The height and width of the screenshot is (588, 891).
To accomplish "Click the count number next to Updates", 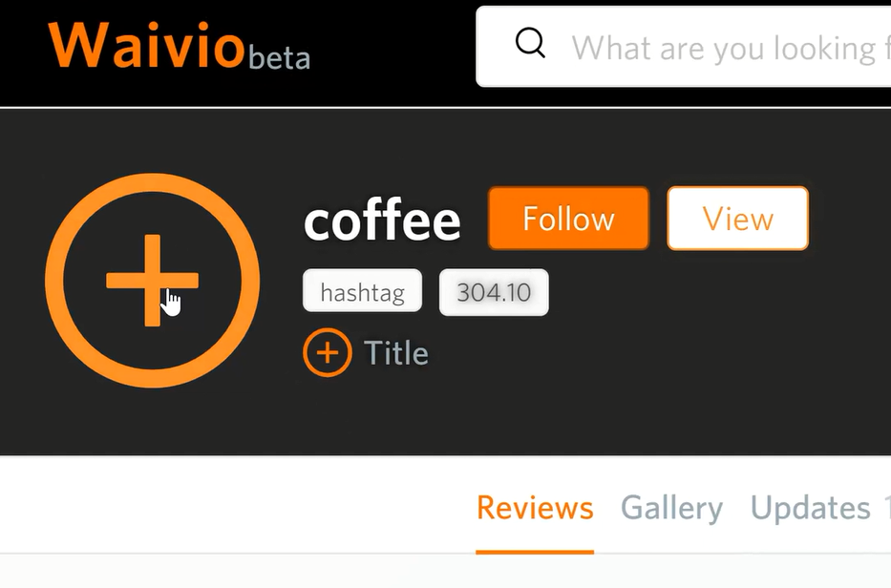I will pos(886,508).
